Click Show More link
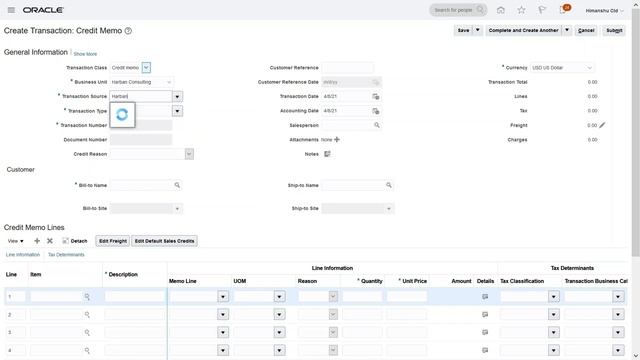Screen dimensions: 640x360 (x=85, y=54)
